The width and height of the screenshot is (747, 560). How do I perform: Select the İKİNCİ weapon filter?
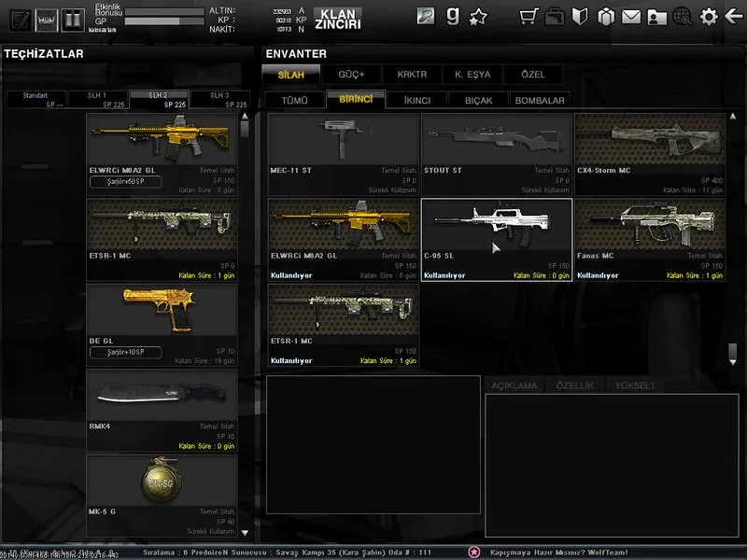point(416,100)
